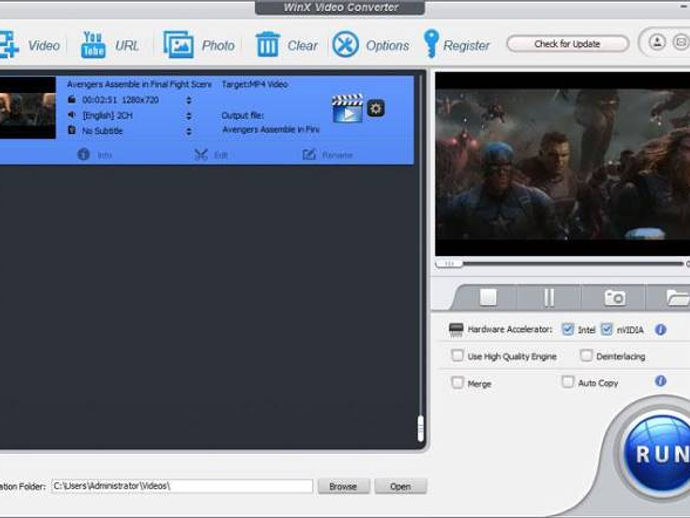Click the URL toolbar label
This screenshot has height=518, width=690.
point(127,45)
